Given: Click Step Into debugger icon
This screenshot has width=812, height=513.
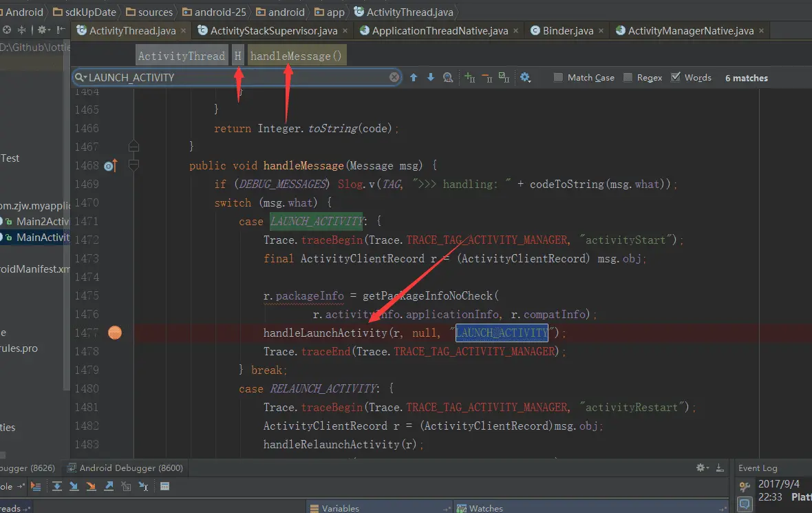Looking at the screenshot, I should pos(74,486).
